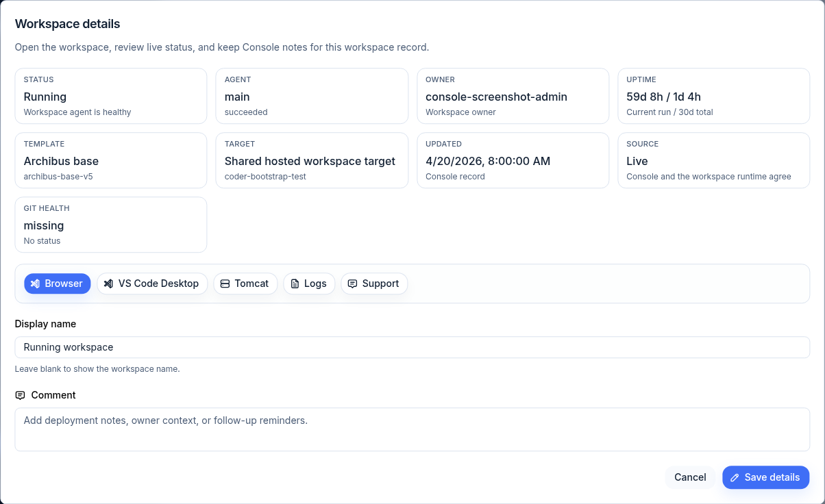Click VS Code Desktop's logo icon
The image size is (825, 504).
108,283
